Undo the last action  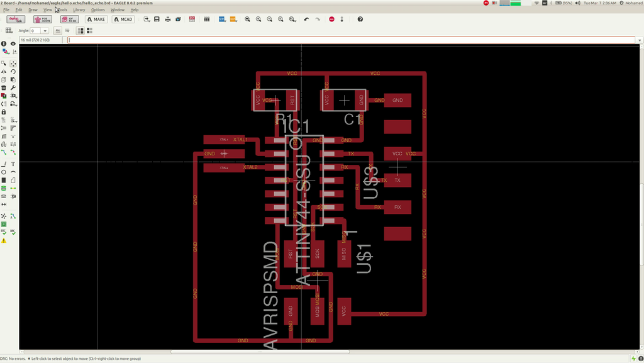tap(306, 20)
